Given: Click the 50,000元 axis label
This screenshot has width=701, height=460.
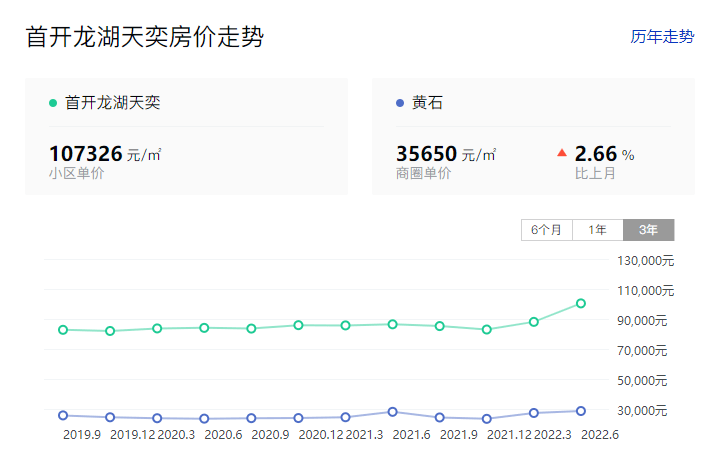Looking at the screenshot, I should click(642, 380).
